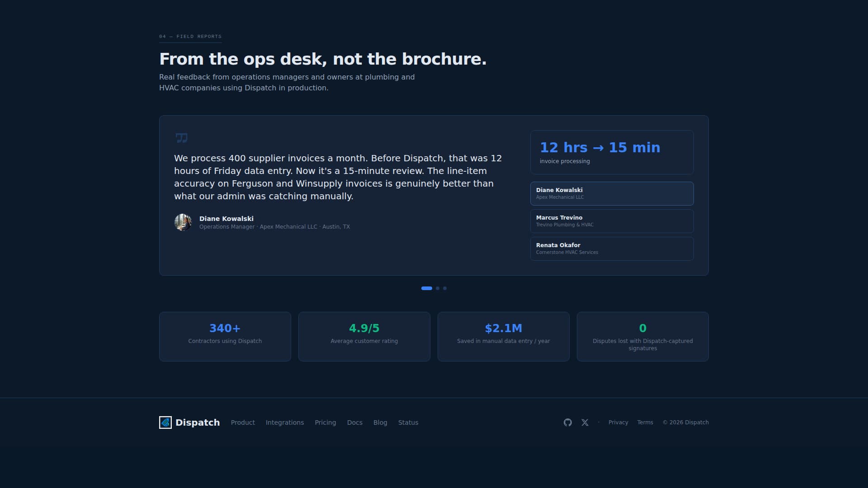Open the Product footer link

[243, 422]
